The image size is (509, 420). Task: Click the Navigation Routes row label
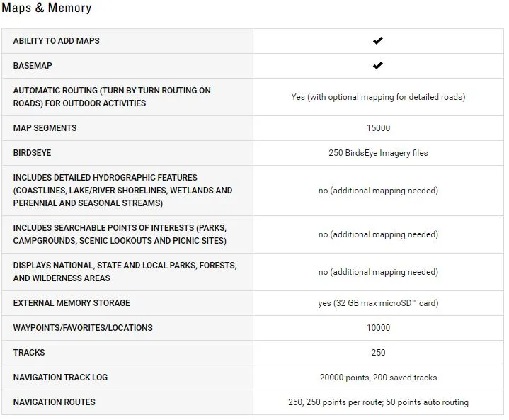(x=55, y=402)
